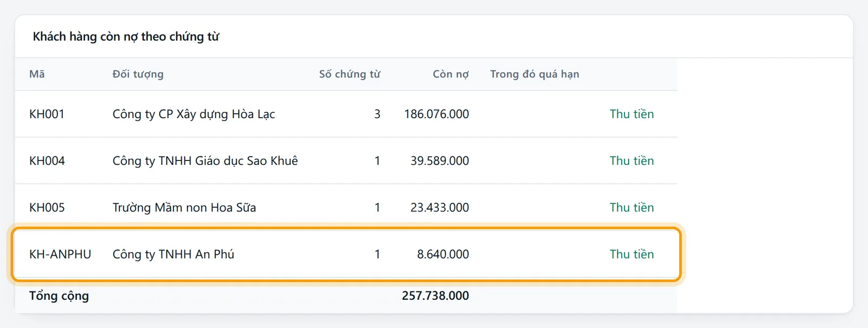Click Thu tiền for Giáo dục Sao Khuê
Viewport: 868px width, 328px height.
point(631,160)
